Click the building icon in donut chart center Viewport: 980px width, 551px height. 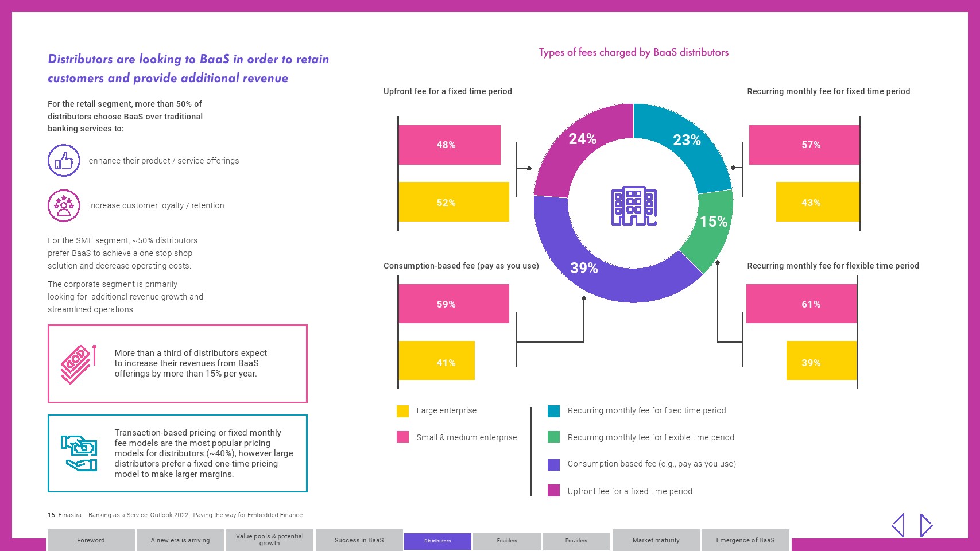634,205
